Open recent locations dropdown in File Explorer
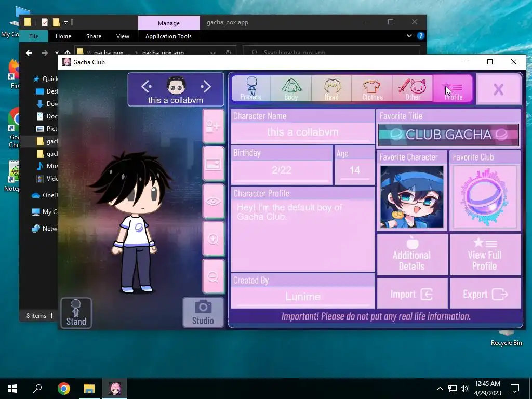 point(57,53)
